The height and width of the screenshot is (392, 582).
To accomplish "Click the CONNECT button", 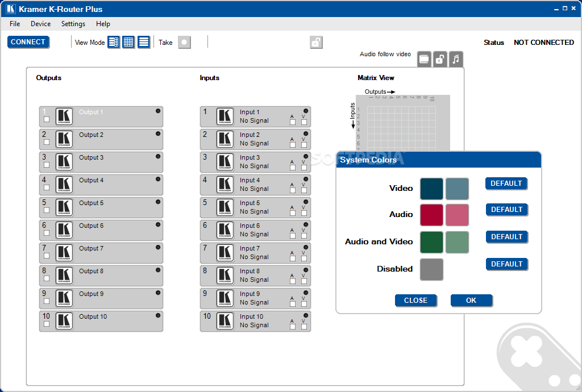I will 28,42.
